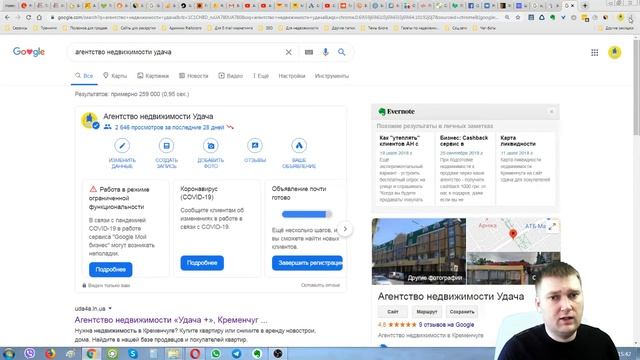640x360 pixels.
Task: Open the Настройки search settings
Action: tap(292, 76)
